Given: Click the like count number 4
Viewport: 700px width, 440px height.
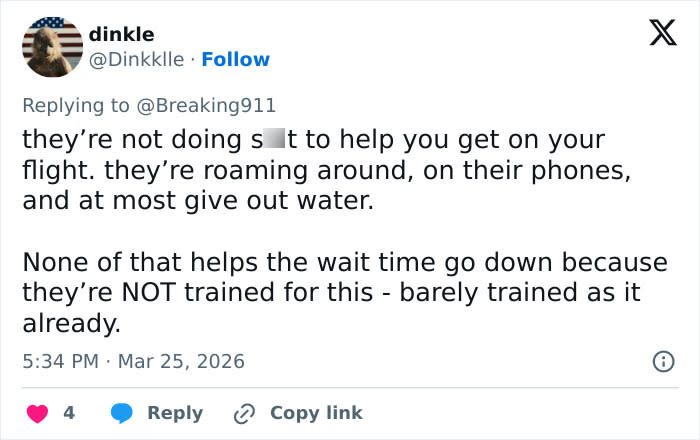Looking at the screenshot, I should [69, 412].
